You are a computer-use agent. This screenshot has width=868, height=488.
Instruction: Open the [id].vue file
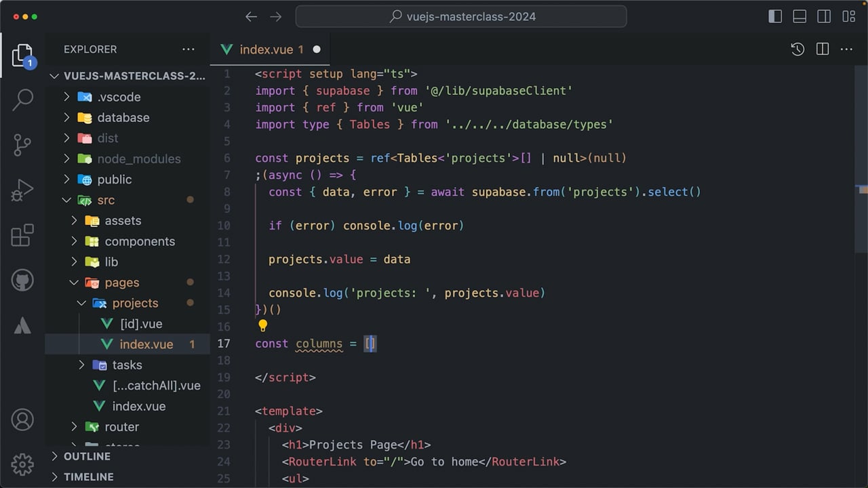pyautogui.click(x=127, y=324)
